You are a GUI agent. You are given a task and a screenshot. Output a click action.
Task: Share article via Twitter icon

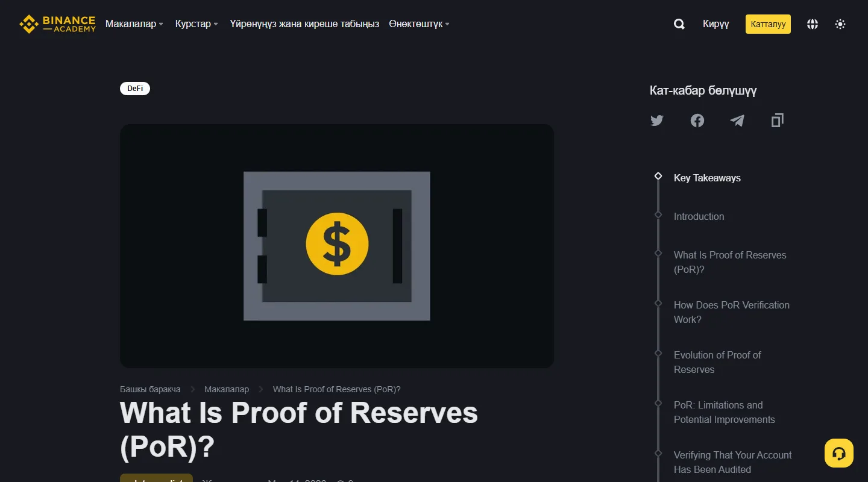click(657, 120)
